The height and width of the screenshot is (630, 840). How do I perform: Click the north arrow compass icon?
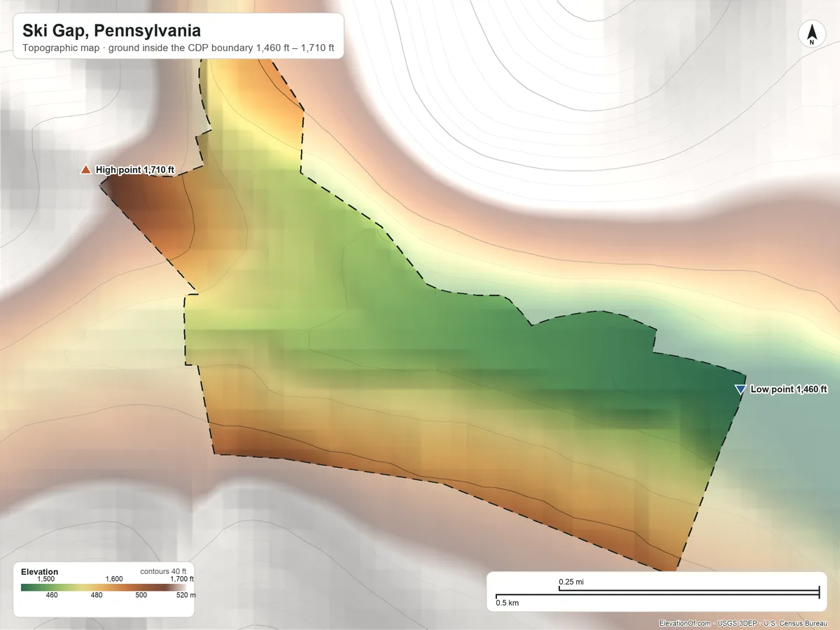(x=811, y=35)
